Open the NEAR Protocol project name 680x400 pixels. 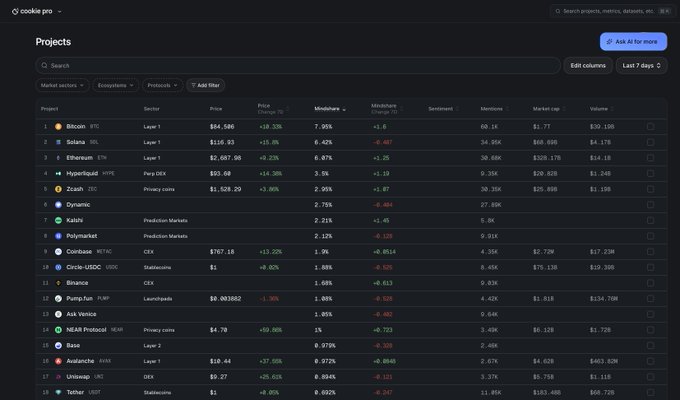86,330
